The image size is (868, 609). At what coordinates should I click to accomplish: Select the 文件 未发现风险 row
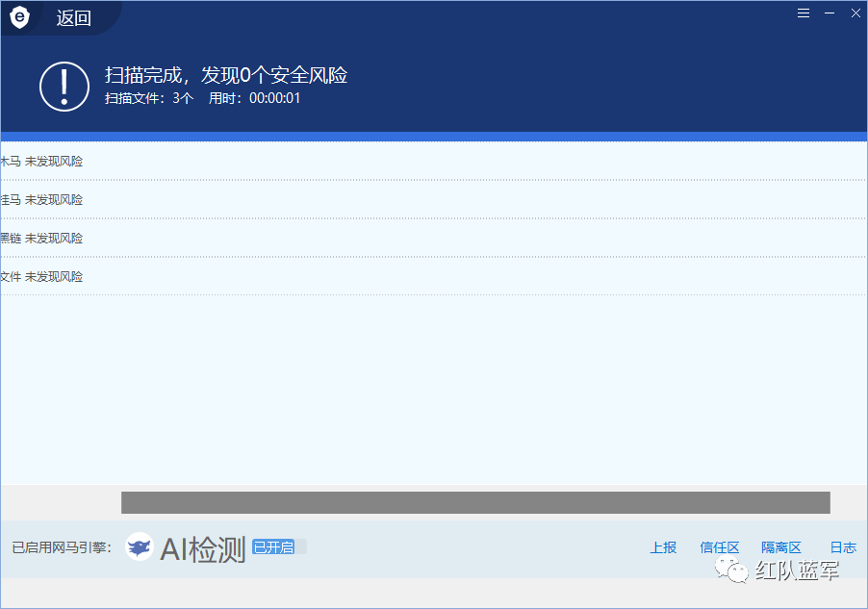click(434, 276)
